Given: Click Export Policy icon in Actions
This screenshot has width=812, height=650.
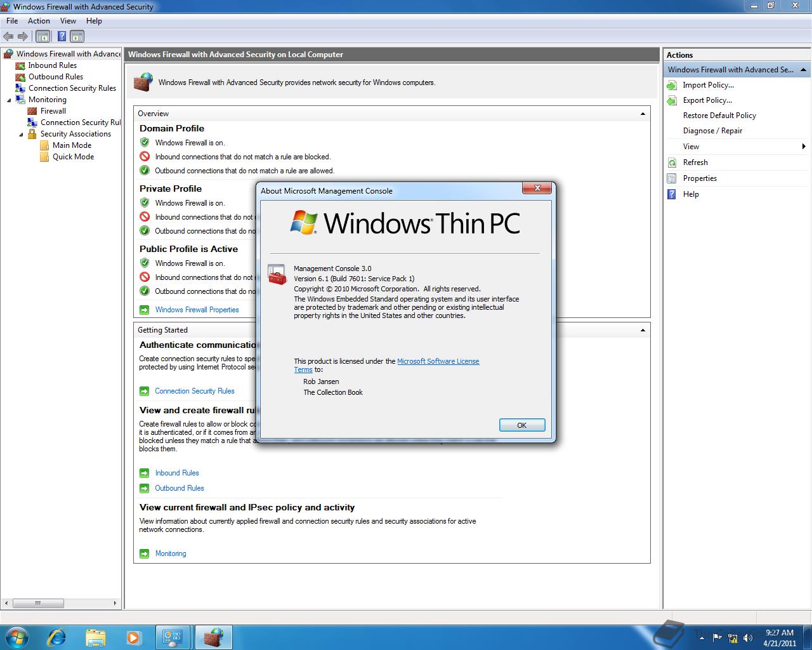Looking at the screenshot, I should pyautogui.click(x=672, y=100).
